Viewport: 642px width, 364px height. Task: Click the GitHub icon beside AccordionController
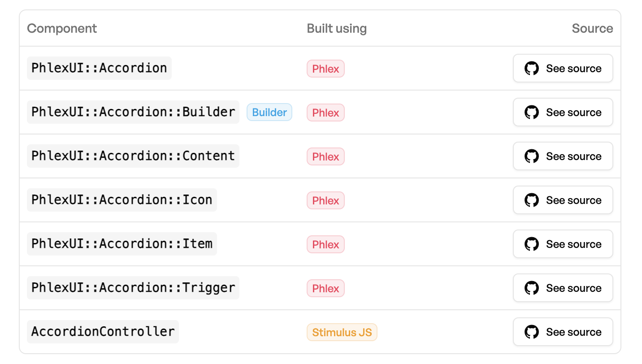click(x=531, y=332)
